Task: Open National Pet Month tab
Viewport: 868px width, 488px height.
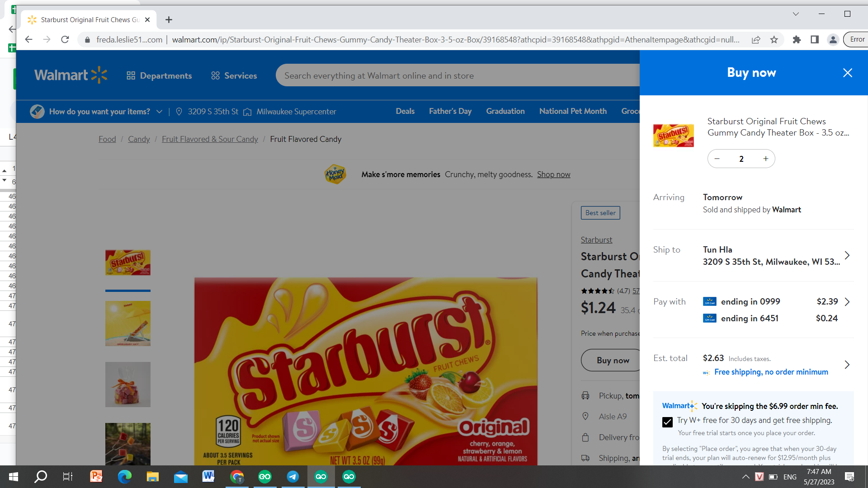Action: [x=573, y=111]
